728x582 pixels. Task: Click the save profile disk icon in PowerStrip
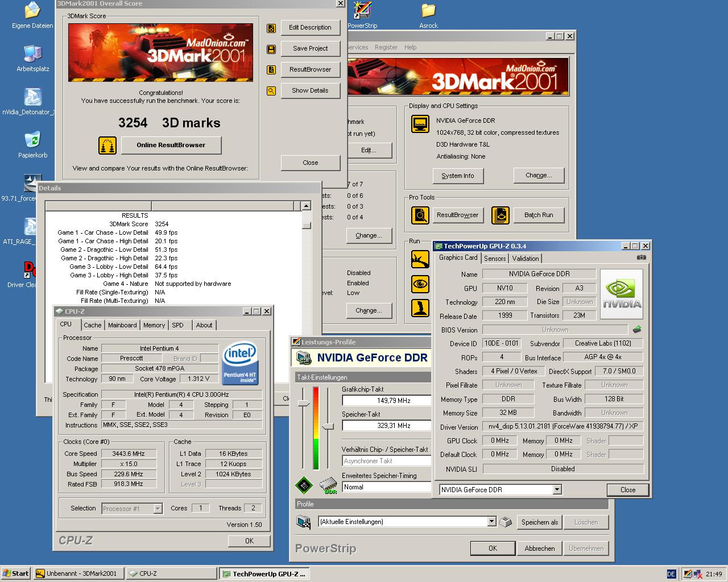[x=506, y=522]
